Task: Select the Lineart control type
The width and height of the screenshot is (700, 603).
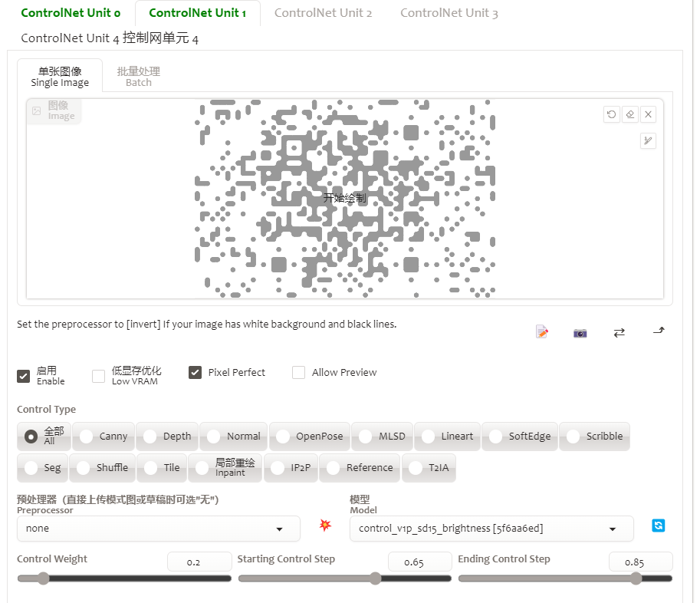Action: (x=447, y=436)
